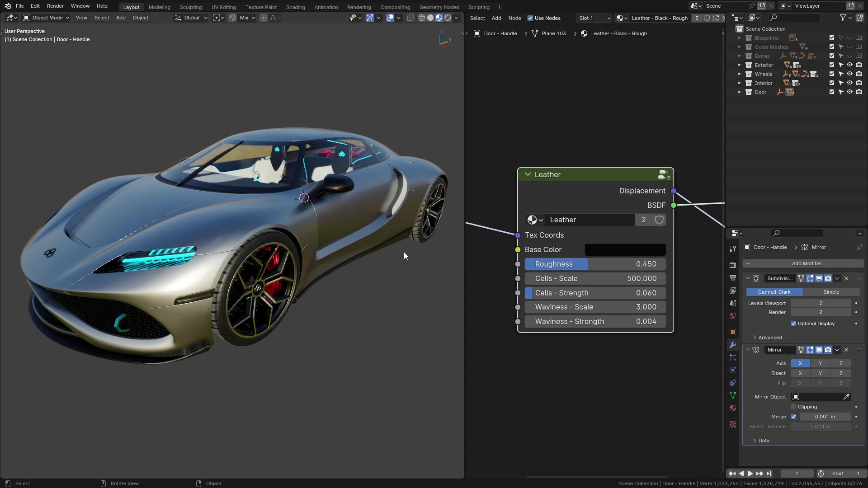Open the Texture properties checker icon
Image resolution: width=868 pixels, height=488 pixels.
(733, 424)
